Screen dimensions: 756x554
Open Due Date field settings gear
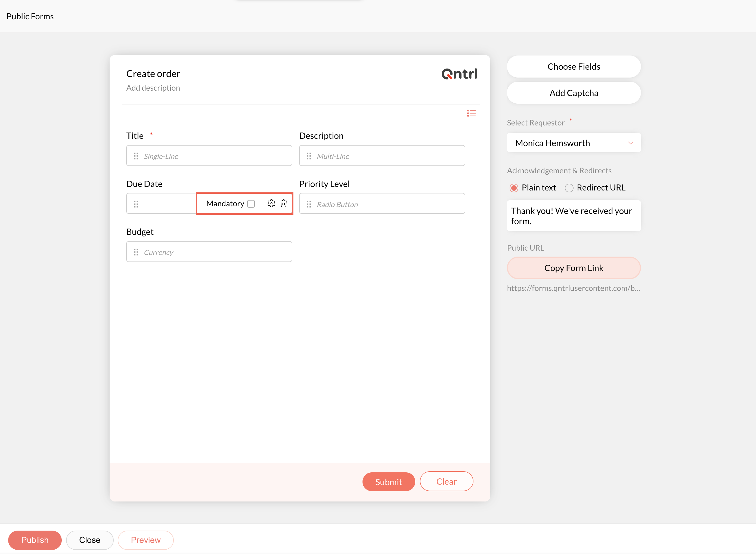tap(271, 203)
